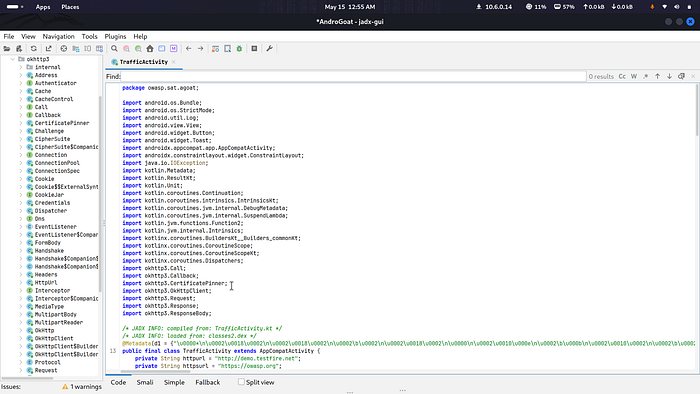Open the File menu
This screenshot has height=394, width=700.
coord(9,37)
